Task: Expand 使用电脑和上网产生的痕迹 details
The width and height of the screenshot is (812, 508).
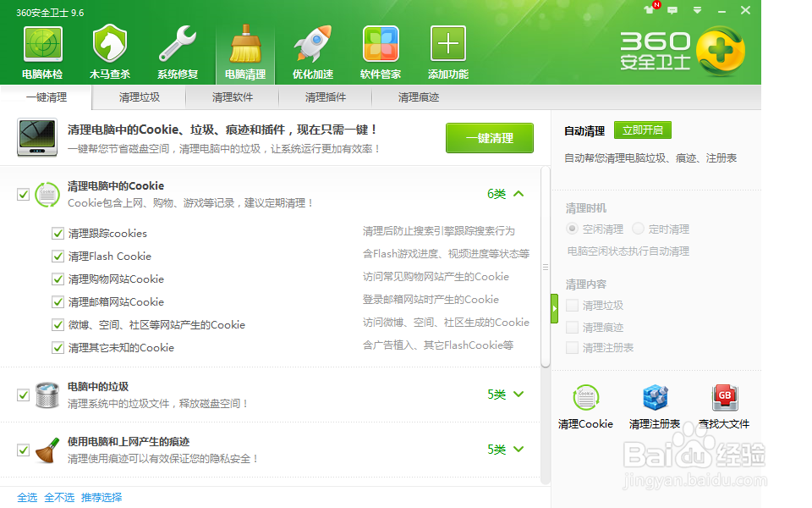Action: pyautogui.click(x=519, y=450)
